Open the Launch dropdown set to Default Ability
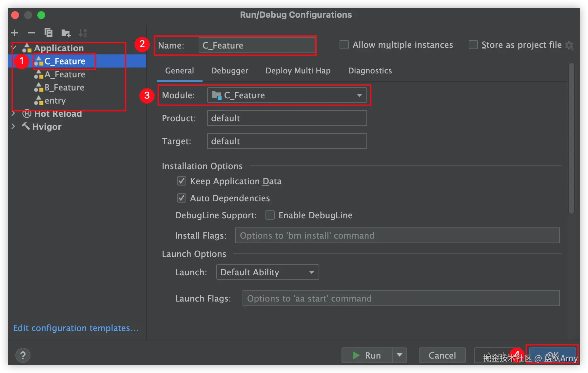This screenshot has height=373, width=588. click(x=267, y=272)
